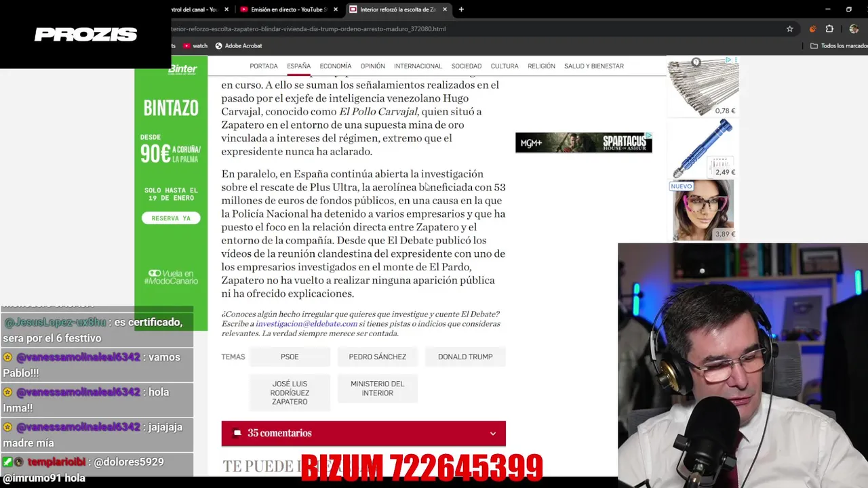868x488 pixels.
Task: Open the PEDRO SÁNCHEZ topic tag
Action: (378, 357)
